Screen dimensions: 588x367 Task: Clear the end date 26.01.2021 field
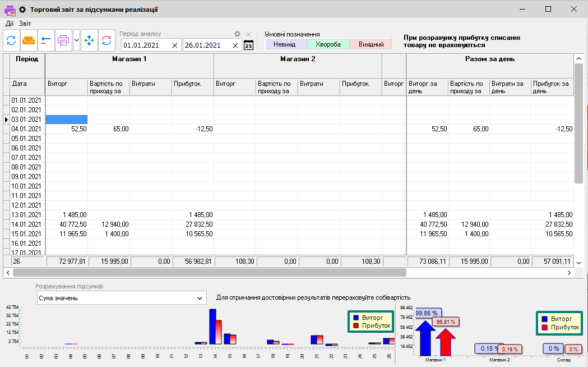pos(235,45)
